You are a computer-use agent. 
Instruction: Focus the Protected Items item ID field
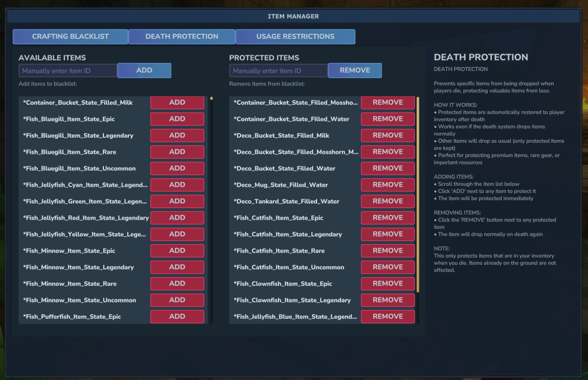[278, 71]
